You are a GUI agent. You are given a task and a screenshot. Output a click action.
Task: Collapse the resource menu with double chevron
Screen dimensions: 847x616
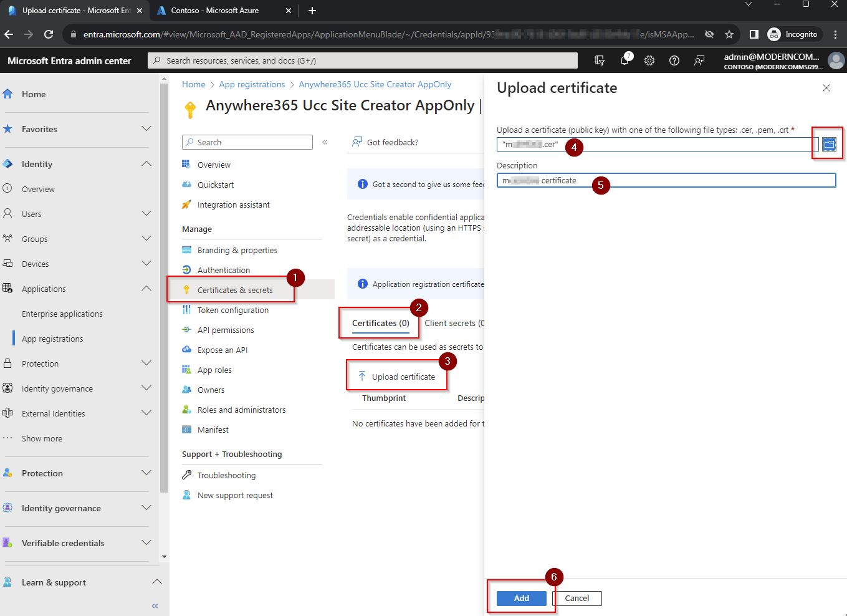pyautogui.click(x=325, y=142)
